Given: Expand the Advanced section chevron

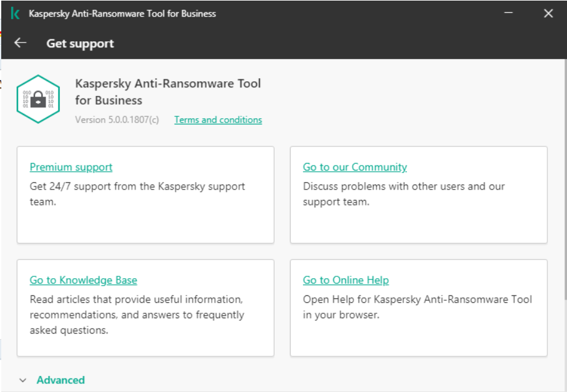Looking at the screenshot, I should [x=23, y=380].
